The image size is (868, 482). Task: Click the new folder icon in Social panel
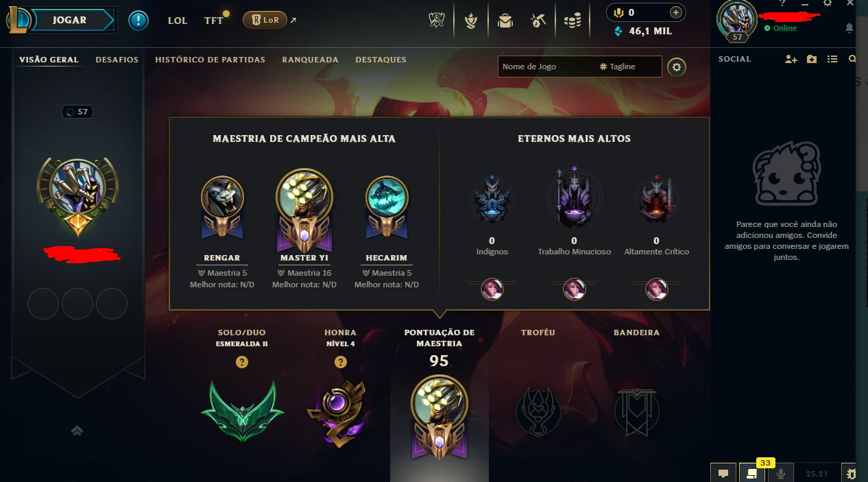[x=812, y=60]
